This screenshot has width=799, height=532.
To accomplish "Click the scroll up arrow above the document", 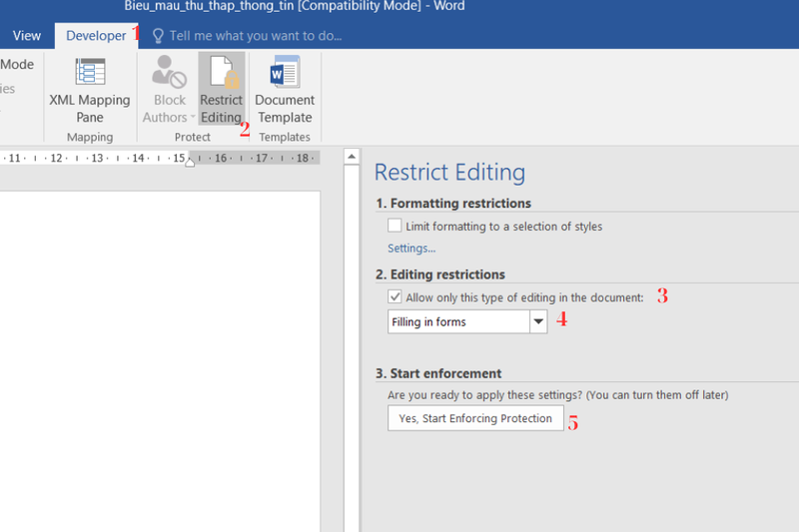I will [351, 157].
